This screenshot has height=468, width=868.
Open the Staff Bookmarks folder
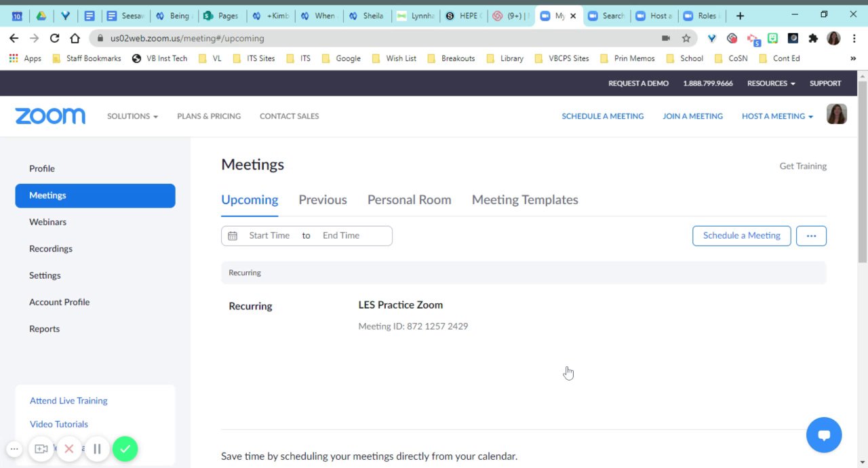86,58
